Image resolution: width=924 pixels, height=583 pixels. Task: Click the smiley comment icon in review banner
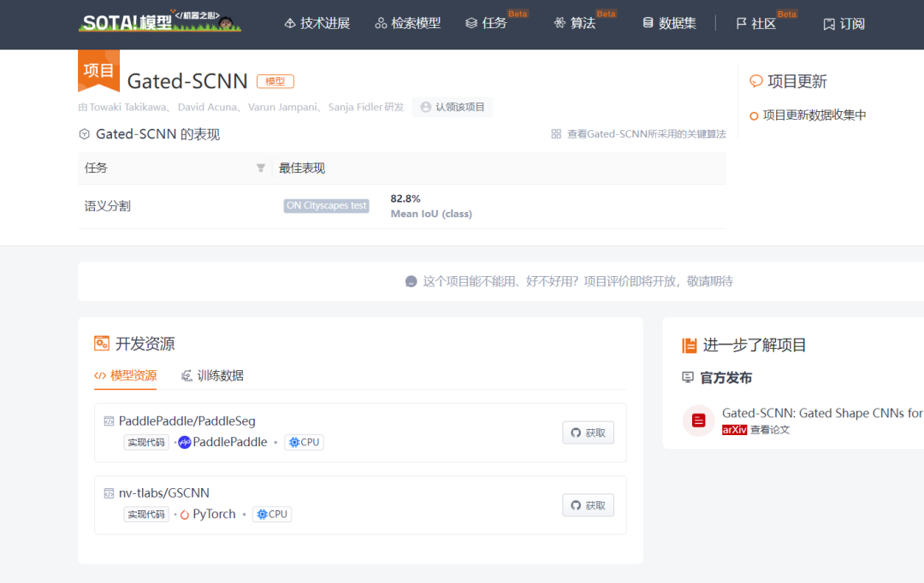pos(412,281)
